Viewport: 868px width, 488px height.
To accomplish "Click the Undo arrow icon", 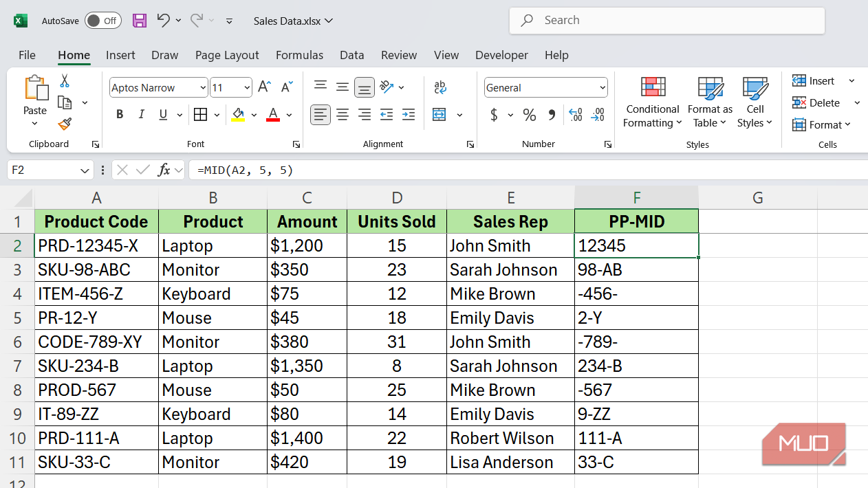I will [x=163, y=21].
